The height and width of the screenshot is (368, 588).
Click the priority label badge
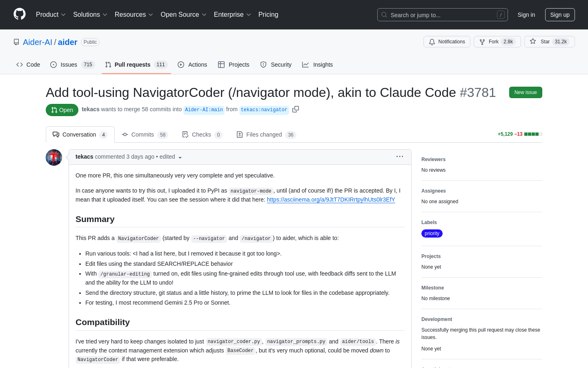coord(432,233)
